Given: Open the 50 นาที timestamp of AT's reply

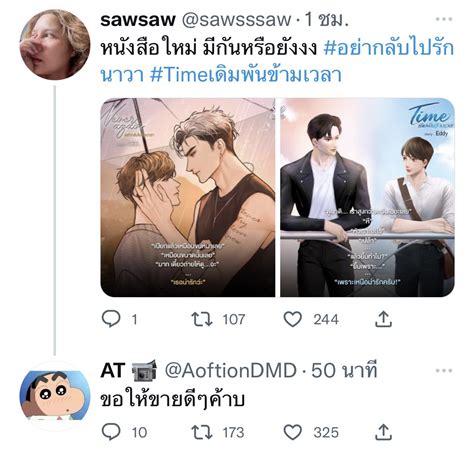Looking at the screenshot, I should point(344,371).
